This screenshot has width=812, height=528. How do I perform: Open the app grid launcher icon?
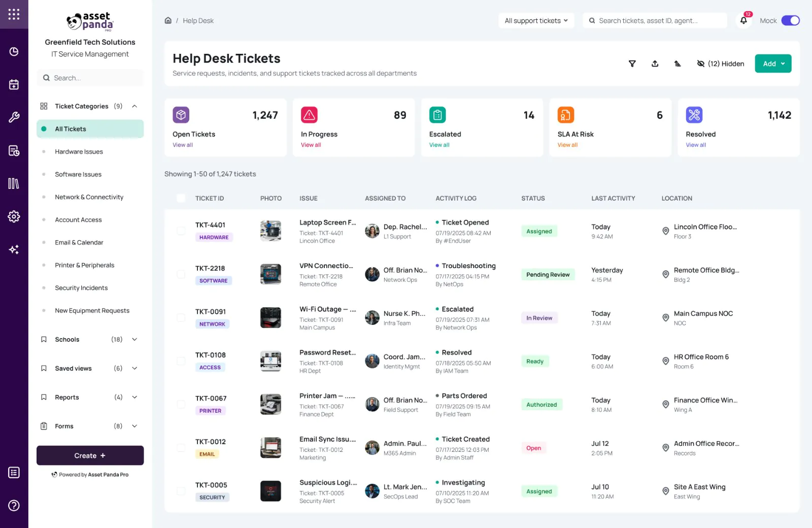pos(14,14)
